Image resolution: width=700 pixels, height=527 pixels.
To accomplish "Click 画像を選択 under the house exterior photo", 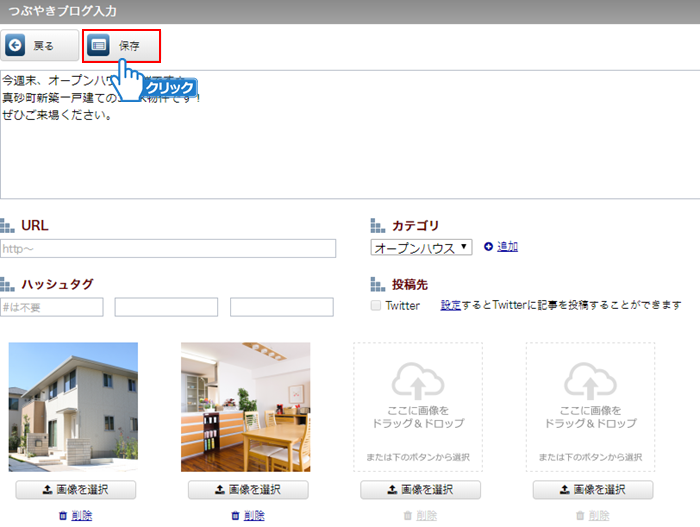I will [76, 490].
